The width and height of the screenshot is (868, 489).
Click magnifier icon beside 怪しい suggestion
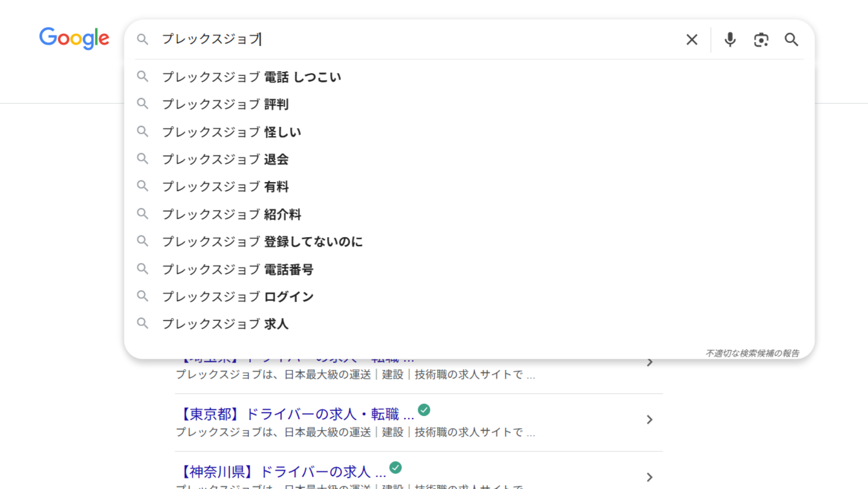tap(142, 131)
